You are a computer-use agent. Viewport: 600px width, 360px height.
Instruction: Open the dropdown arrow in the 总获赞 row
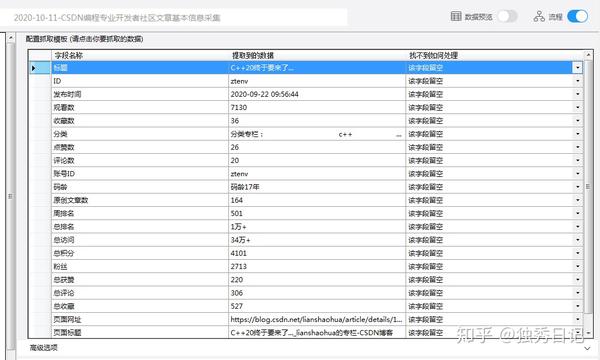(x=577, y=280)
